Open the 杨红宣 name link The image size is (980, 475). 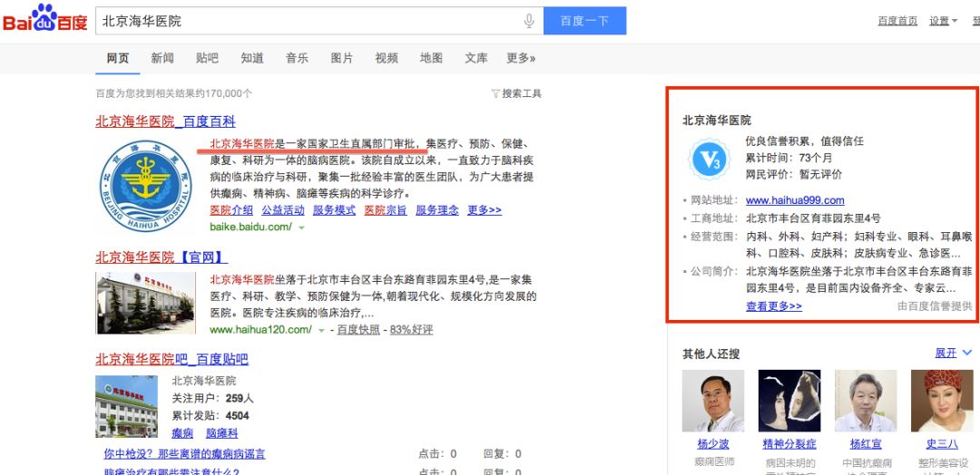pos(866,444)
